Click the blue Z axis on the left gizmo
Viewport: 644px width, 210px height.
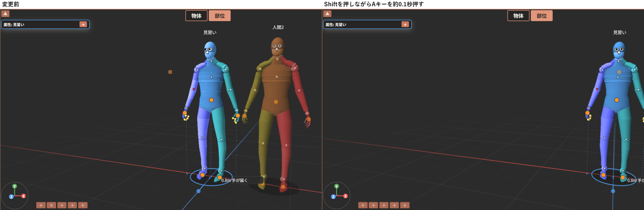(11, 197)
